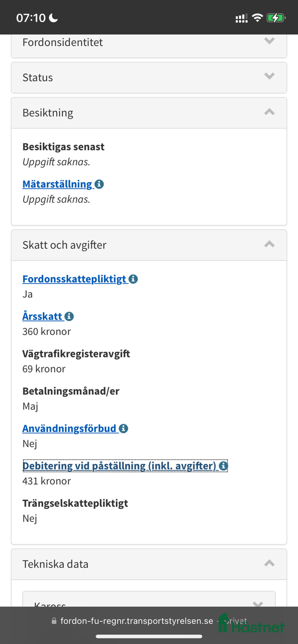The image size is (298, 644).
Task: Click info icon next to Mätarställning
Action: pyautogui.click(x=99, y=184)
